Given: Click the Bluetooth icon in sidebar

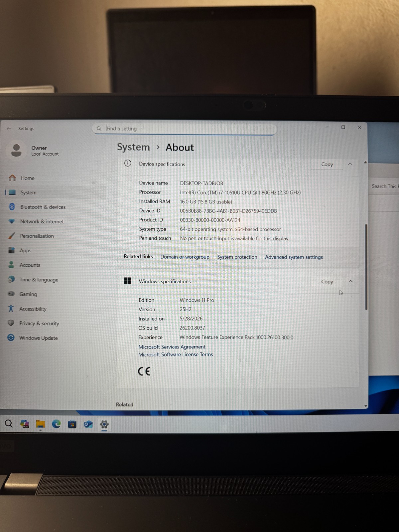Looking at the screenshot, I should pyautogui.click(x=12, y=206).
